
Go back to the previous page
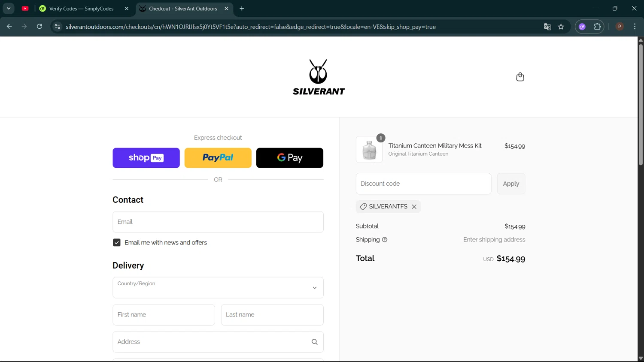tap(9, 27)
